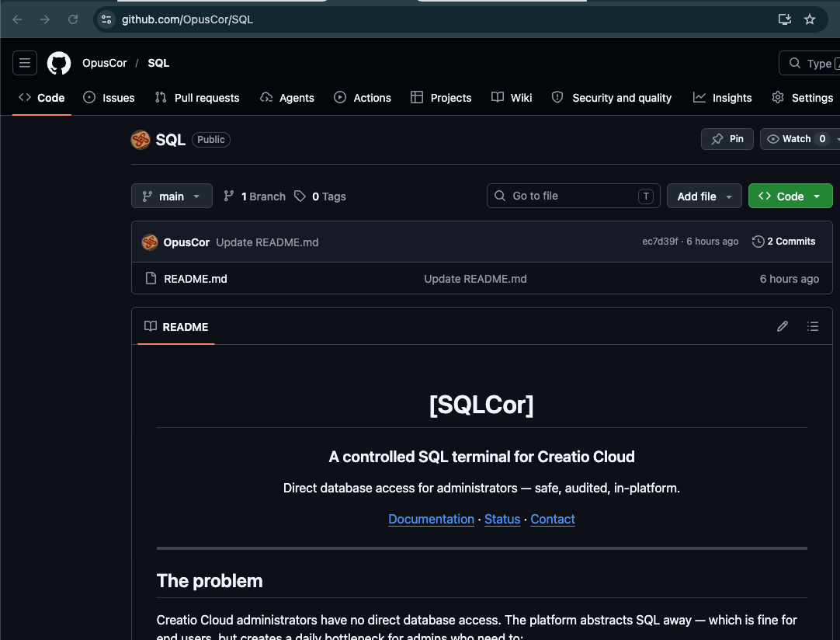
Task: Click the browser address bar URL
Action: coord(187,19)
